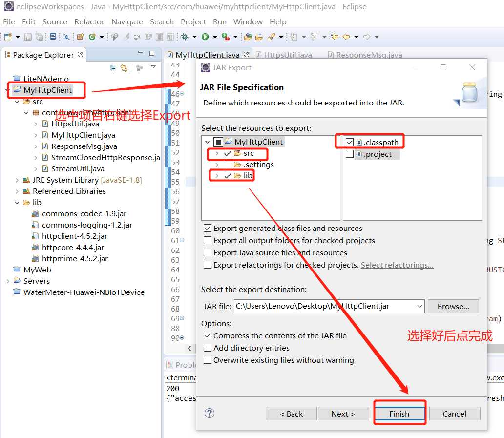Expand the .settings node in export tree
Screen dimensions: 504x438
click(217, 165)
